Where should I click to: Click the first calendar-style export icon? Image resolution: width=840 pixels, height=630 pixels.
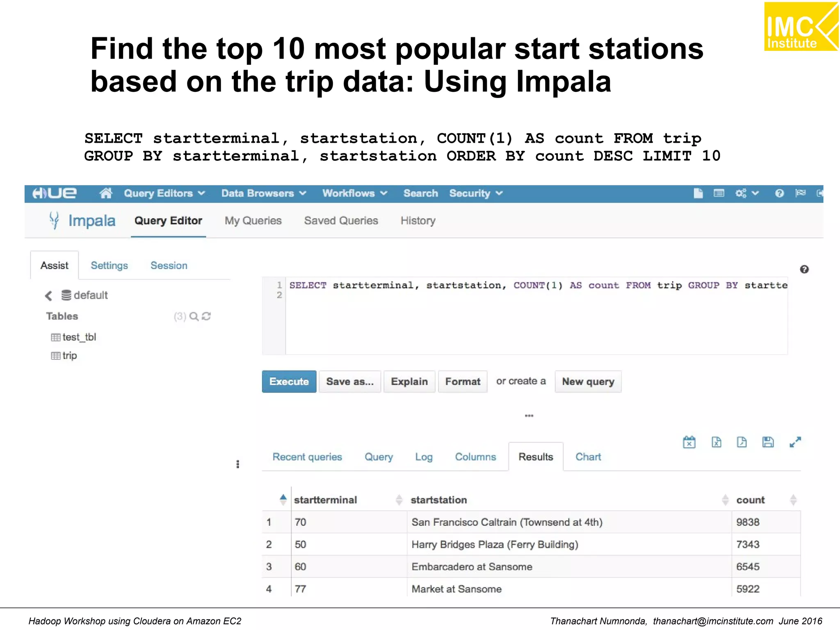tap(689, 442)
